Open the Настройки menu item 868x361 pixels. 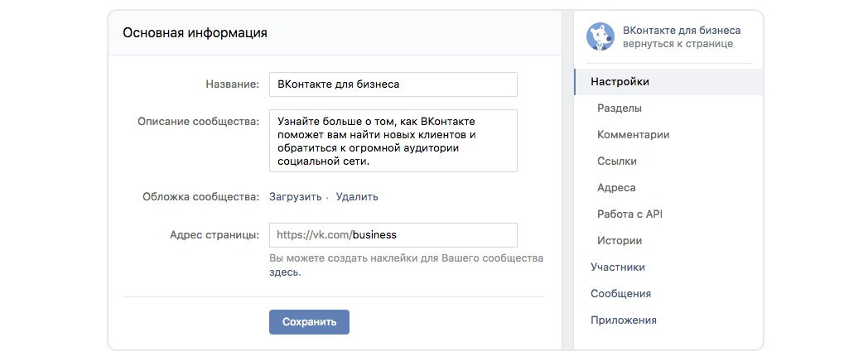[620, 82]
